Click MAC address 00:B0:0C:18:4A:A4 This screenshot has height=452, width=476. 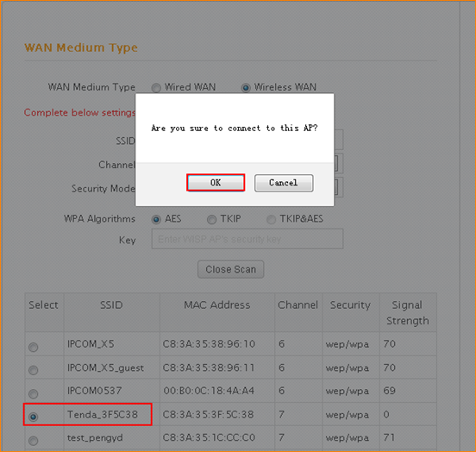coord(209,391)
